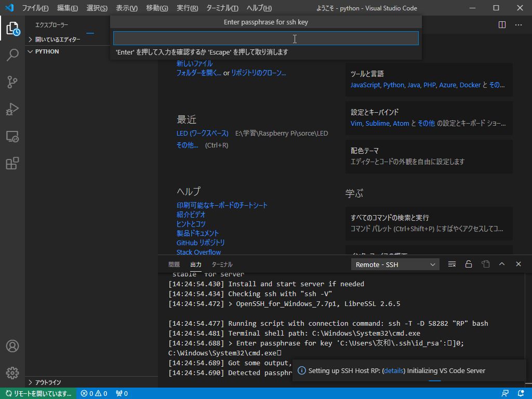Open the Explorer view in the activity bar
532x399 pixels.
coord(12,29)
